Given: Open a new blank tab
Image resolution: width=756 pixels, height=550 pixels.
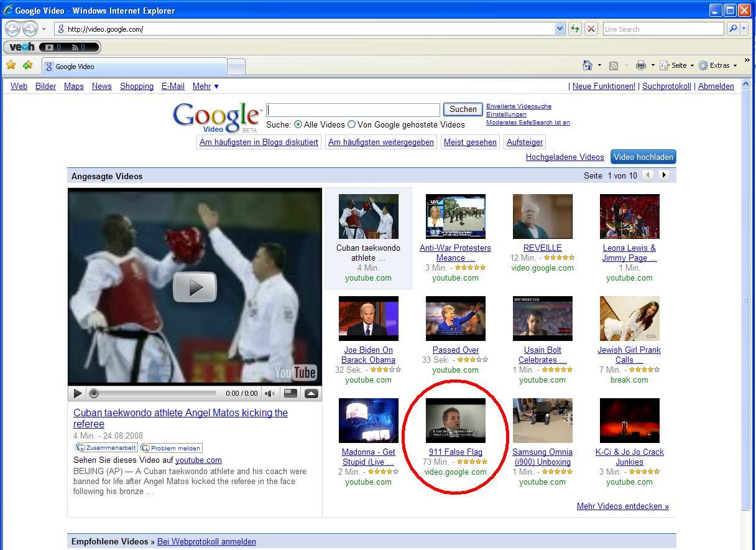Looking at the screenshot, I should click(236, 67).
